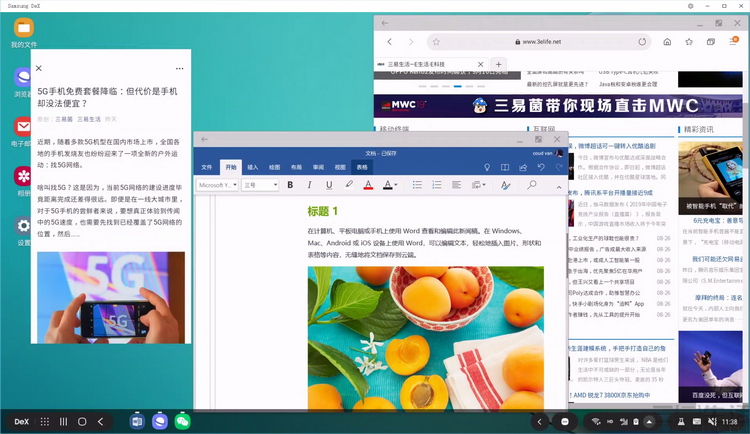The width and height of the screenshot is (750, 434).
Task: Switch to the 绘图 ribbon tab
Action: (x=275, y=167)
